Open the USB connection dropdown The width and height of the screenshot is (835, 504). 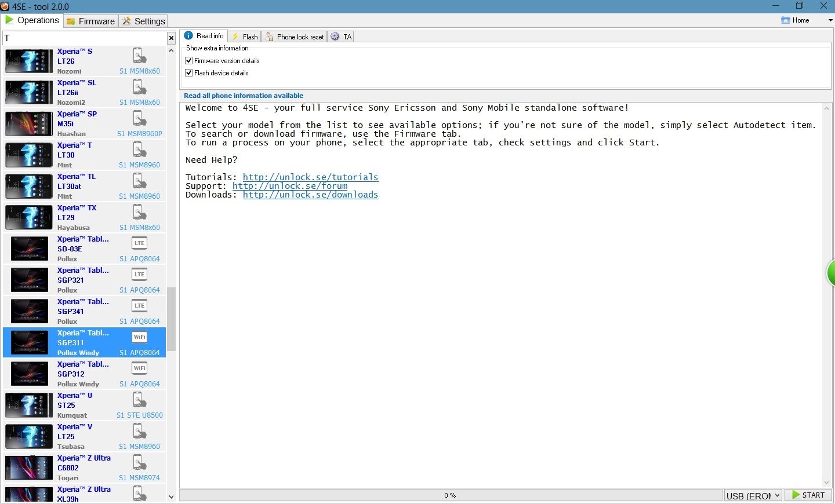753,495
